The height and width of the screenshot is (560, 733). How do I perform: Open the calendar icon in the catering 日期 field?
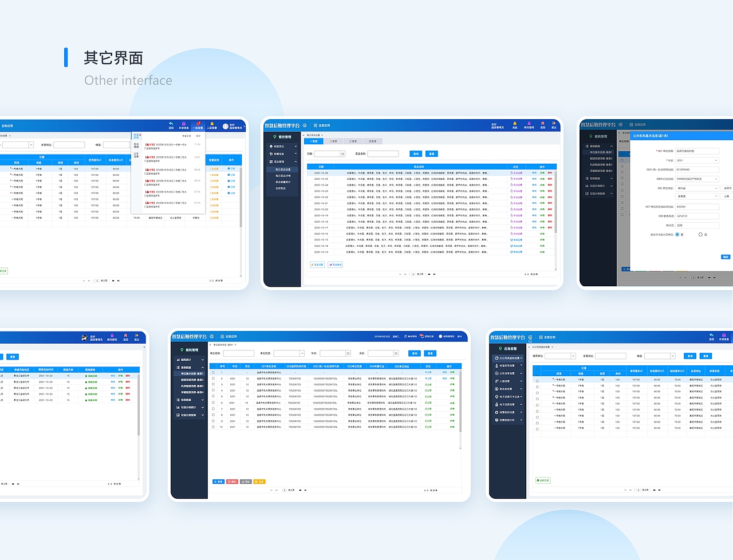coord(342,154)
